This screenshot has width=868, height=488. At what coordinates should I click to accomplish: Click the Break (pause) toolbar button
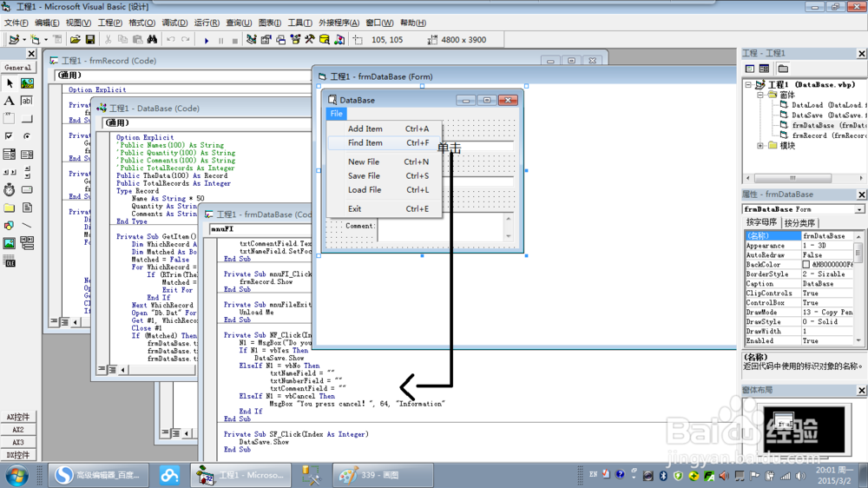click(x=220, y=40)
